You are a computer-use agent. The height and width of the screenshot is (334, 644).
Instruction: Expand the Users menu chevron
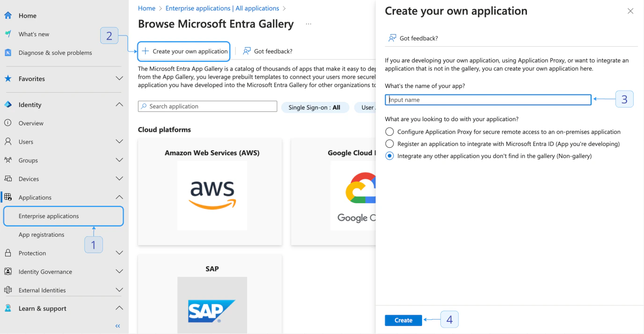[119, 141]
